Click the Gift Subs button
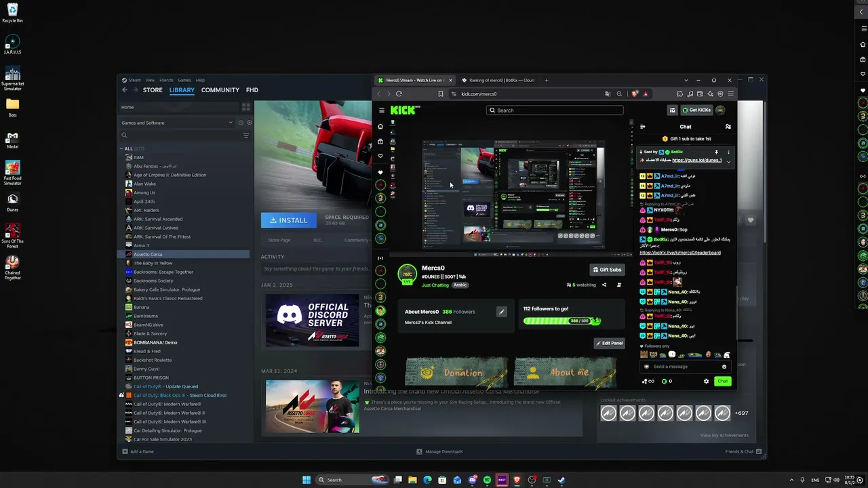This screenshot has height=488, width=868. (607, 270)
